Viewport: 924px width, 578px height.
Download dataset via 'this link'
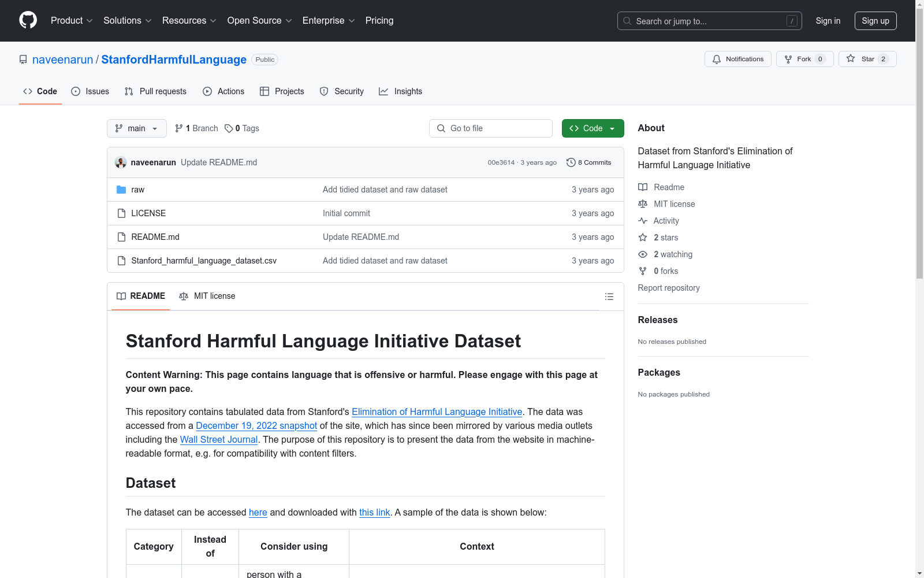[375, 512]
